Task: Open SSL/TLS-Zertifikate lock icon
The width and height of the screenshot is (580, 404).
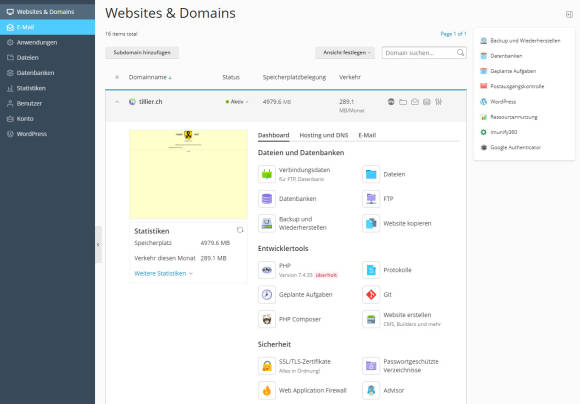Action: 267,366
